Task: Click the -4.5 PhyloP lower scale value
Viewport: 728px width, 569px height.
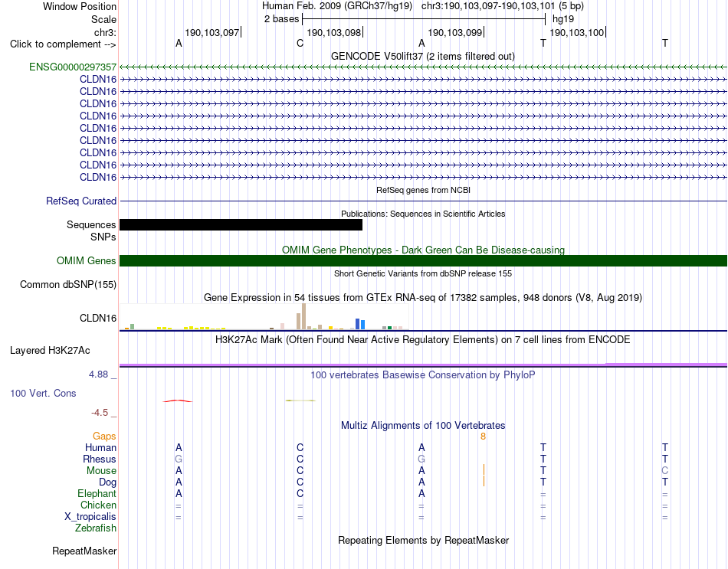Action: [x=100, y=413]
